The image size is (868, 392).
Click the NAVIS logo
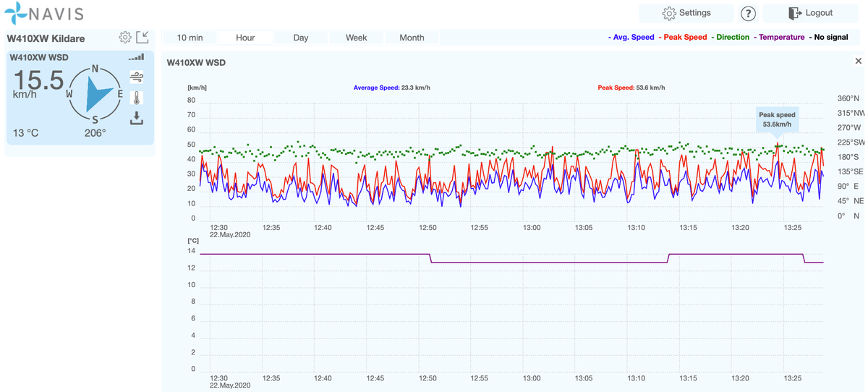tap(43, 13)
